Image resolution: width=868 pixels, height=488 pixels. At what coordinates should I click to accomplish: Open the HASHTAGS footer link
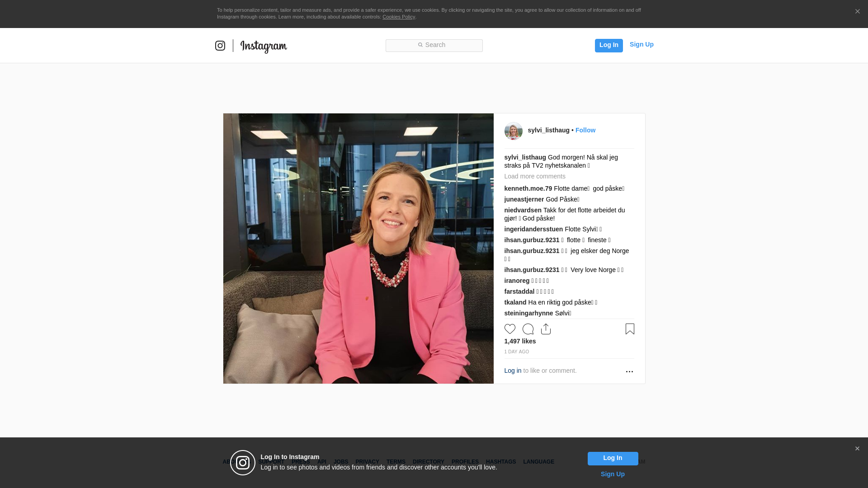[x=500, y=462]
